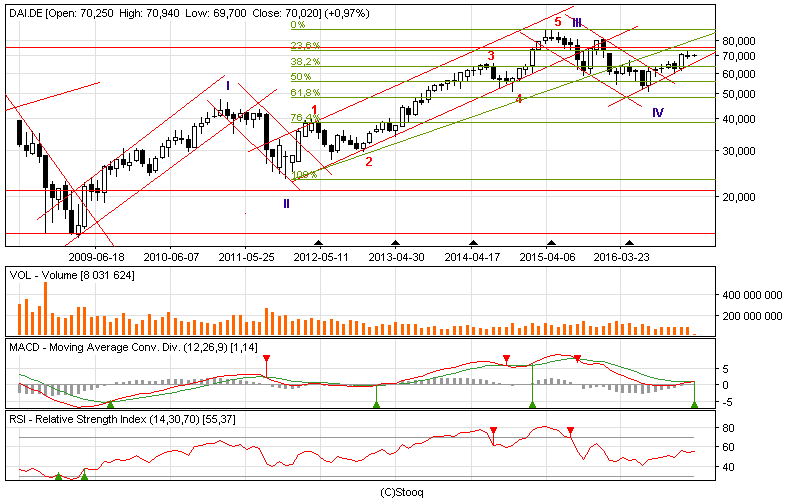Click the 30,000 price axis label
Image resolution: width=800 pixels, height=500 pixels.
tap(739, 151)
